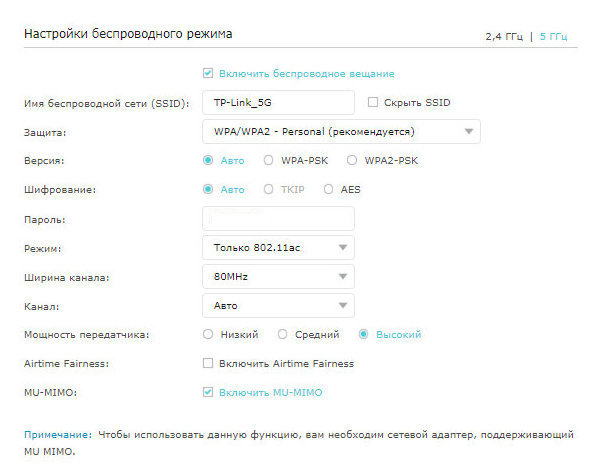Switch to the 2,4 ГГц band tab

click(x=504, y=37)
